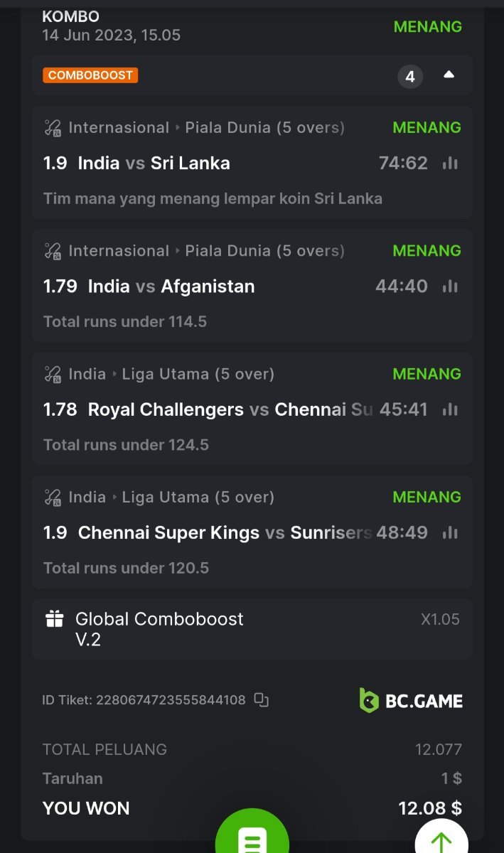Open stats icon for India vs Afganistan
The width and height of the screenshot is (504, 853).
click(450, 286)
